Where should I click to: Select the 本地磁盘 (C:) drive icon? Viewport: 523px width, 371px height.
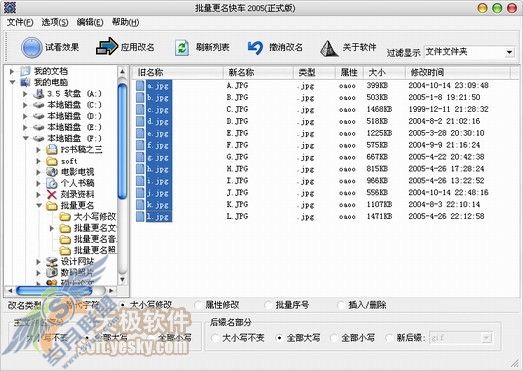(x=39, y=105)
